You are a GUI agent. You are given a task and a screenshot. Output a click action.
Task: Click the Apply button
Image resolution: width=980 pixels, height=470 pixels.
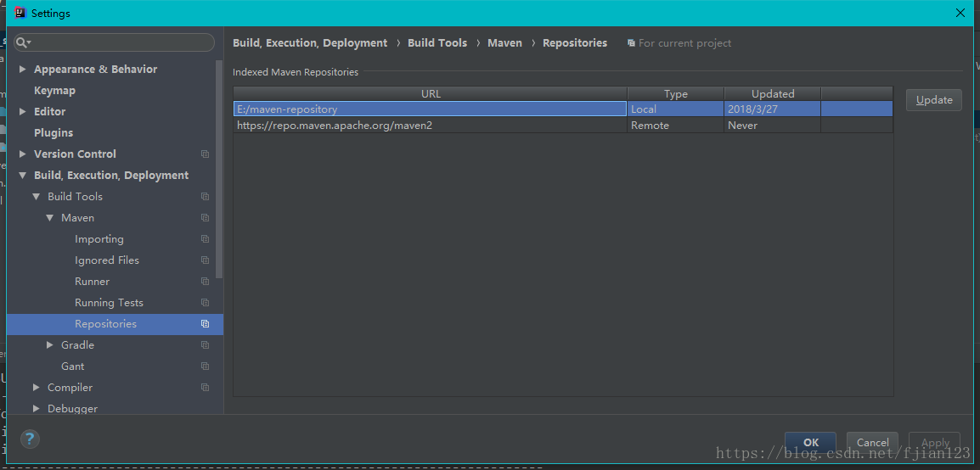(x=935, y=442)
